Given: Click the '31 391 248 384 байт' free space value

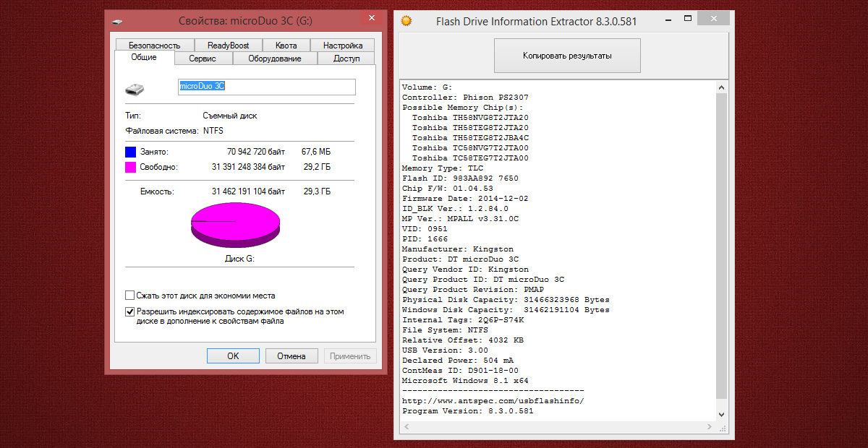Looking at the screenshot, I should coord(248,167).
